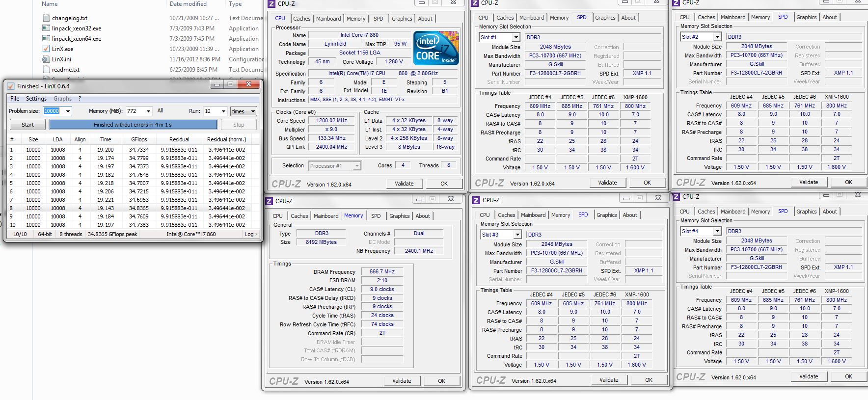Click the LinX title bar checkmark icon
This screenshot has width=868, height=400.
click(x=11, y=86)
